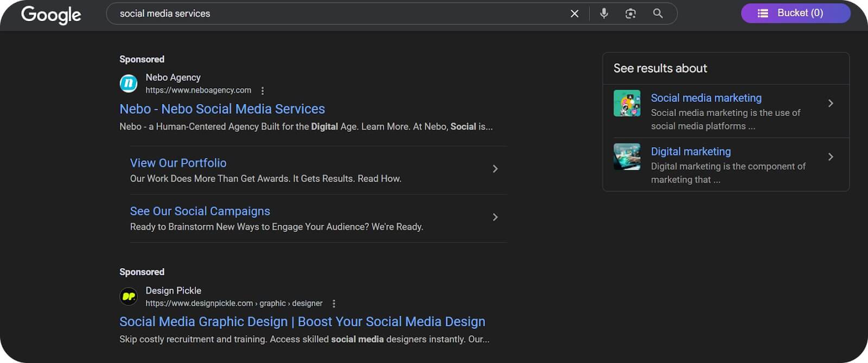Clear the search box with X icon
This screenshot has width=868, height=363.
coord(575,14)
